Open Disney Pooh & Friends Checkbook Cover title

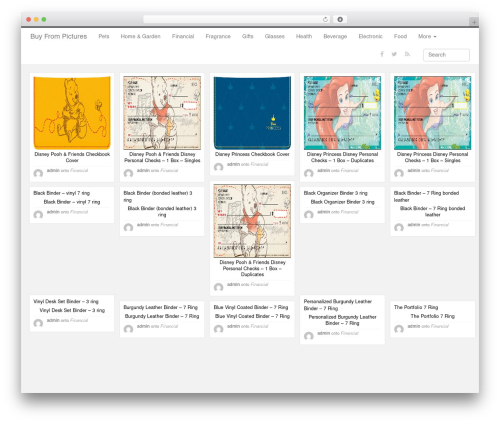pyautogui.click(x=72, y=157)
